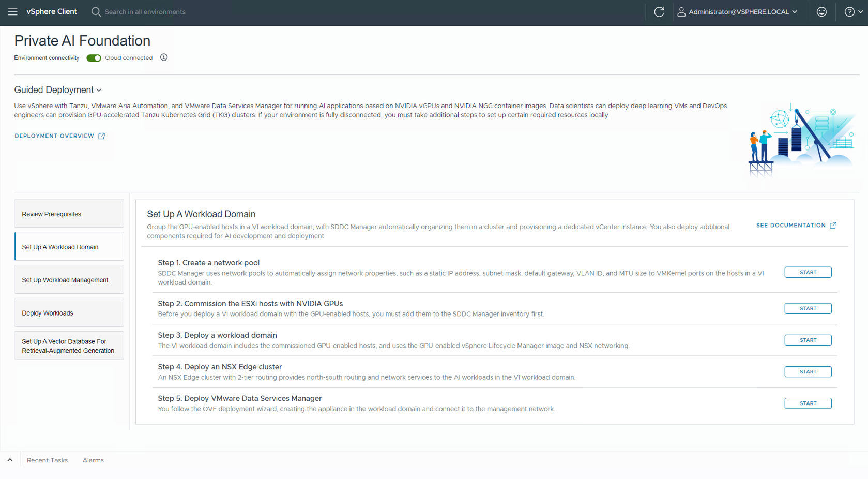Open Set Up Workload Management section

pos(69,280)
